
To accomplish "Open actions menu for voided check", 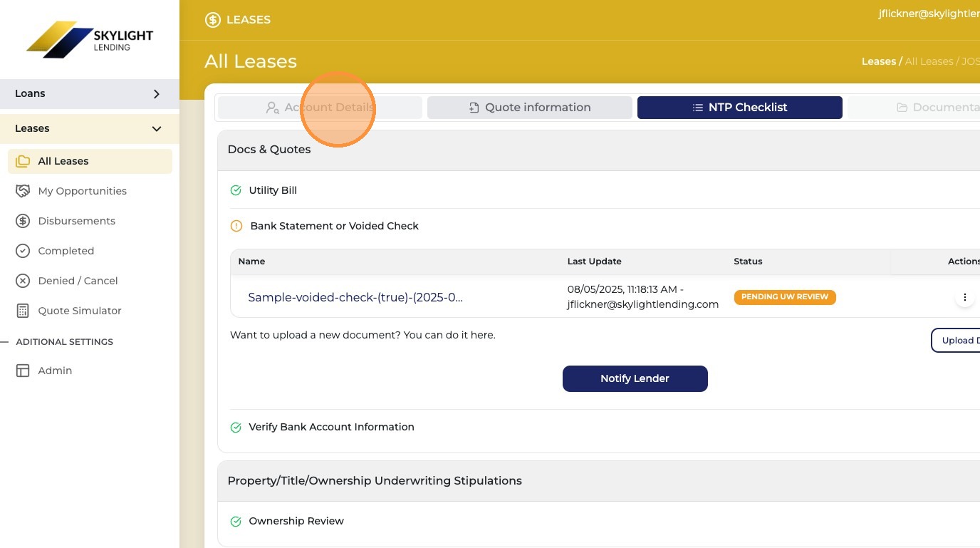I will 965,297.
